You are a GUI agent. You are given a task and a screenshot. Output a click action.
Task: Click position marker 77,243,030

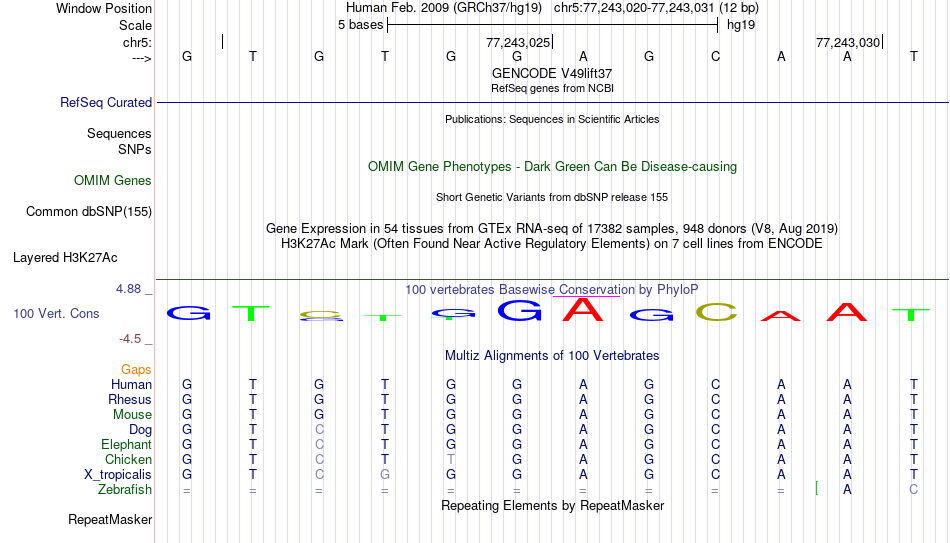(848, 42)
